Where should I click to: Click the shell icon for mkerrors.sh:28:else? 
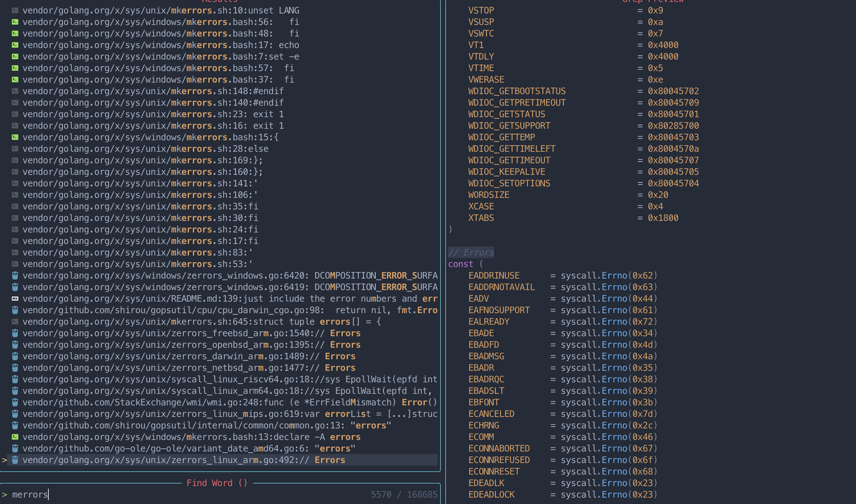tap(15, 149)
